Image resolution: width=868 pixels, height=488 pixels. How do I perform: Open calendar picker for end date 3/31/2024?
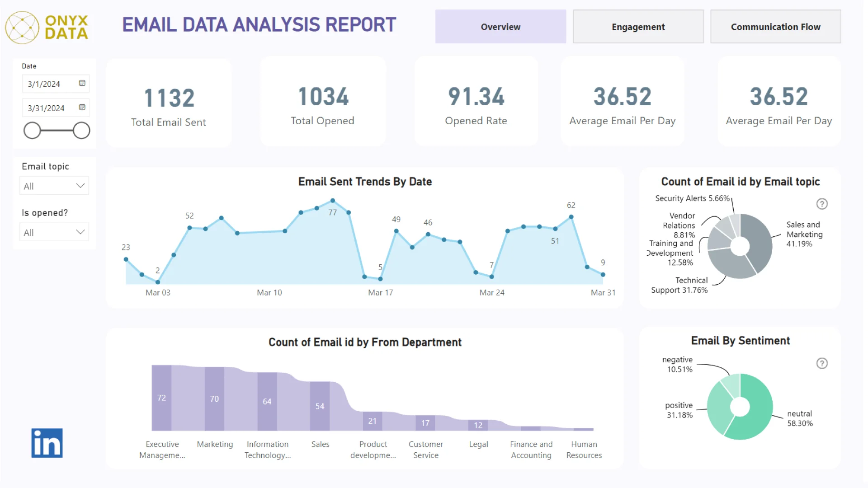82,108
